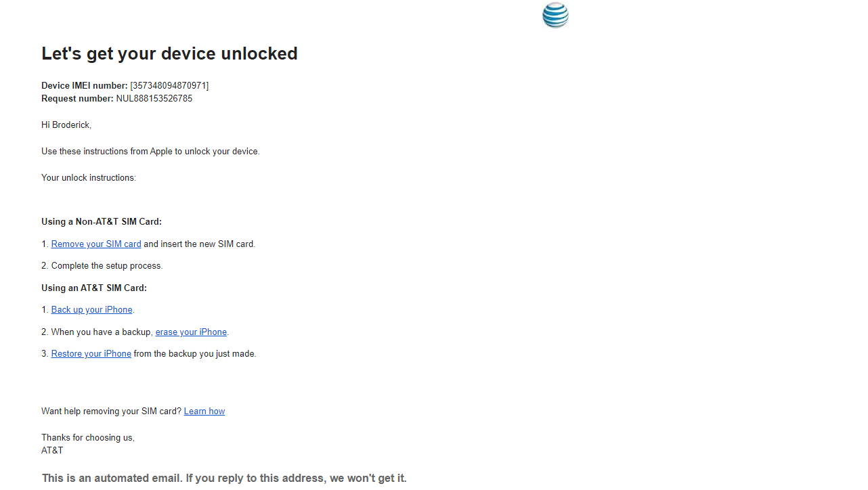Click the device IMEI number value
The width and height of the screenshot is (868, 490).
click(x=169, y=86)
